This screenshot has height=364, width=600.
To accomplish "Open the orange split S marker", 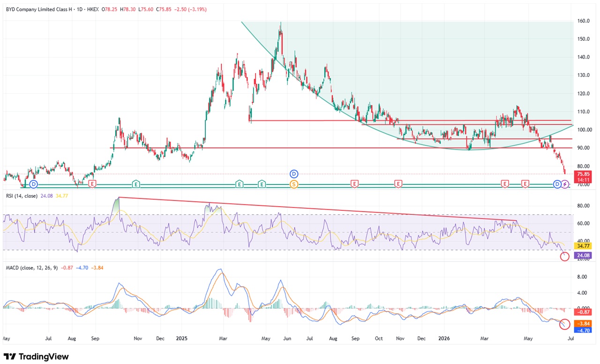I will (x=294, y=184).
